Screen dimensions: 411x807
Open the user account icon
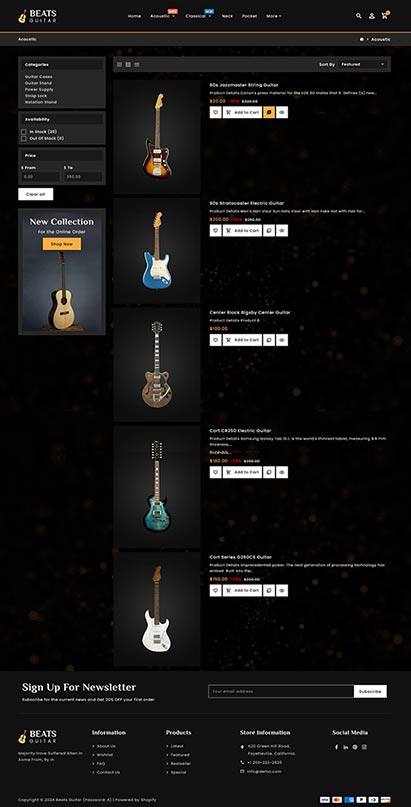[371, 16]
